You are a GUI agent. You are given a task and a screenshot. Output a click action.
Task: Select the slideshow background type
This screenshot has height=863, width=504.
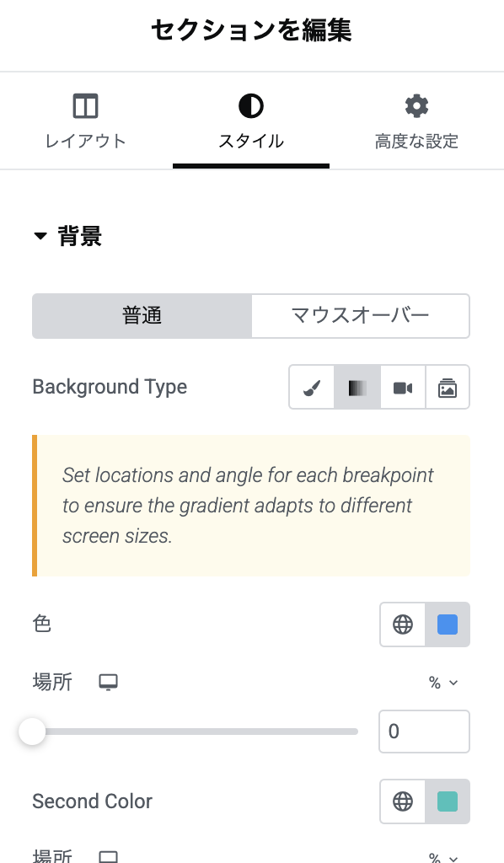448,387
